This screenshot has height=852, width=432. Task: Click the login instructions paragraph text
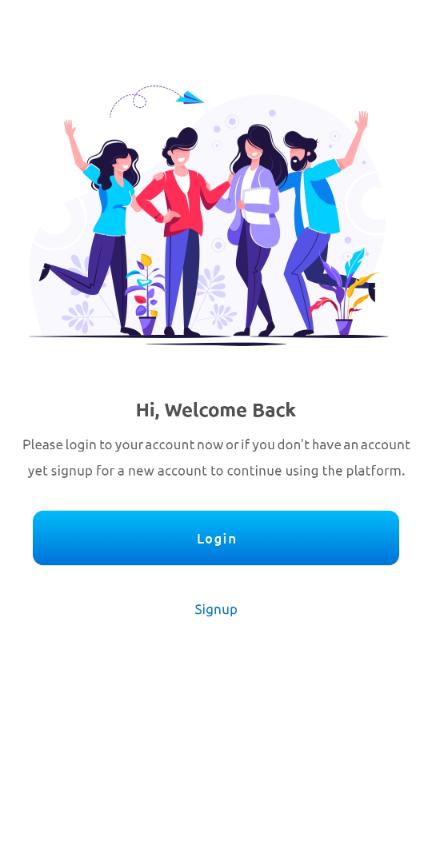coord(216,458)
